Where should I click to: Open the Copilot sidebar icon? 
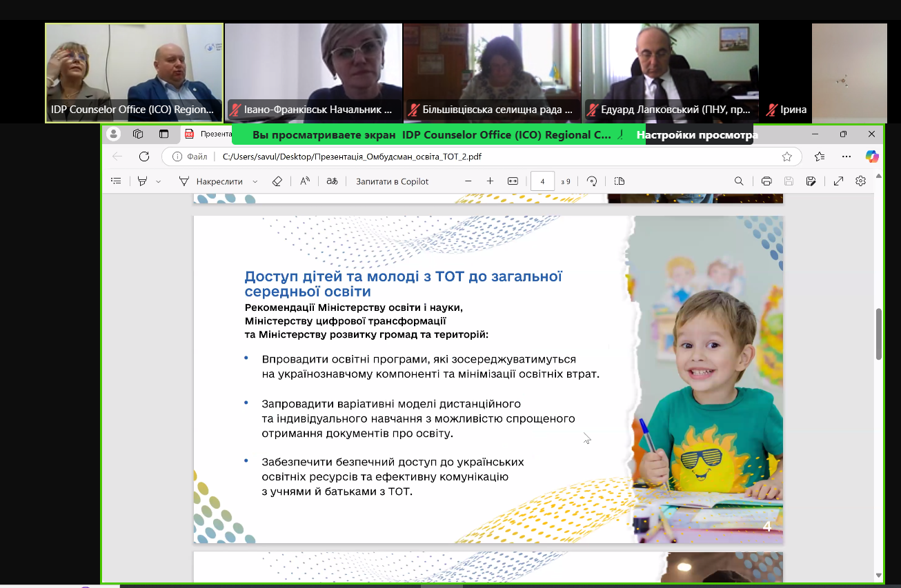click(872, 156)
